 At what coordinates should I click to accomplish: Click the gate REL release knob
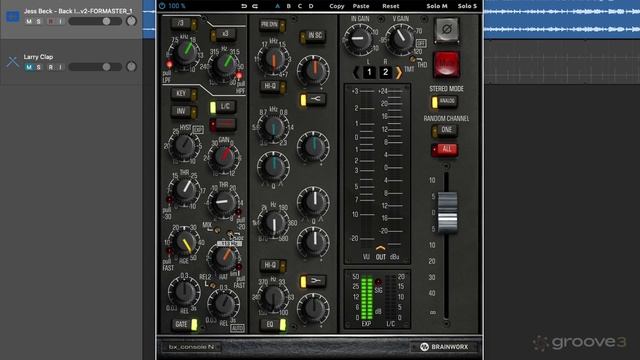(184, 292)
